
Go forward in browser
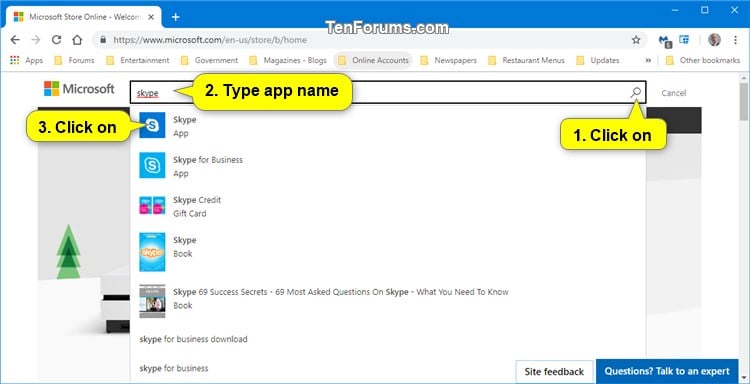(36, 40)
